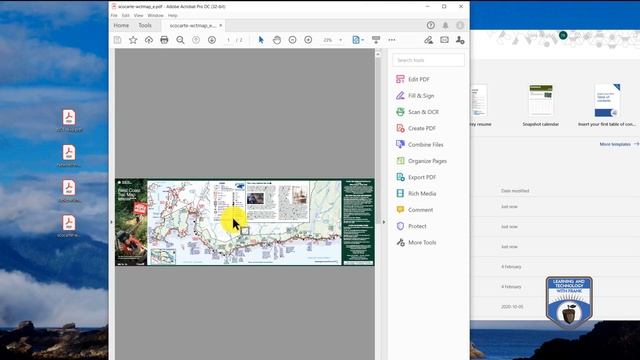The height and width of the screenshot is (360, 640).
Task: Click the trail map page in viewer
Action: (x=244, y=222)
